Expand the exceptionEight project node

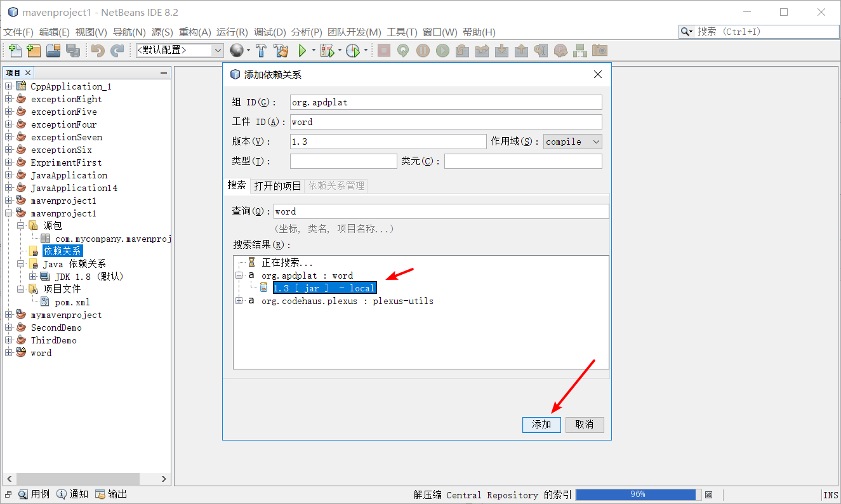coord(8,99)
